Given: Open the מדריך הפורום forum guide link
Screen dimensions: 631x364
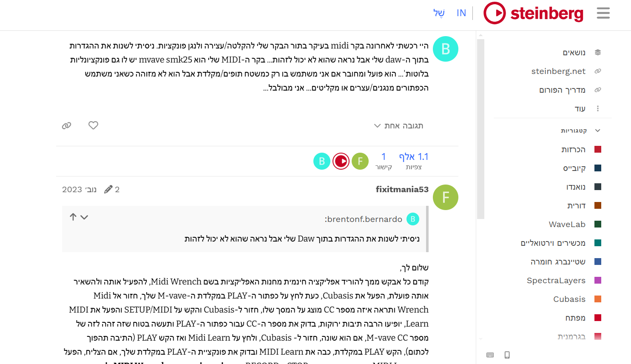Looking at the screenshot, I should tap(562, 90).
